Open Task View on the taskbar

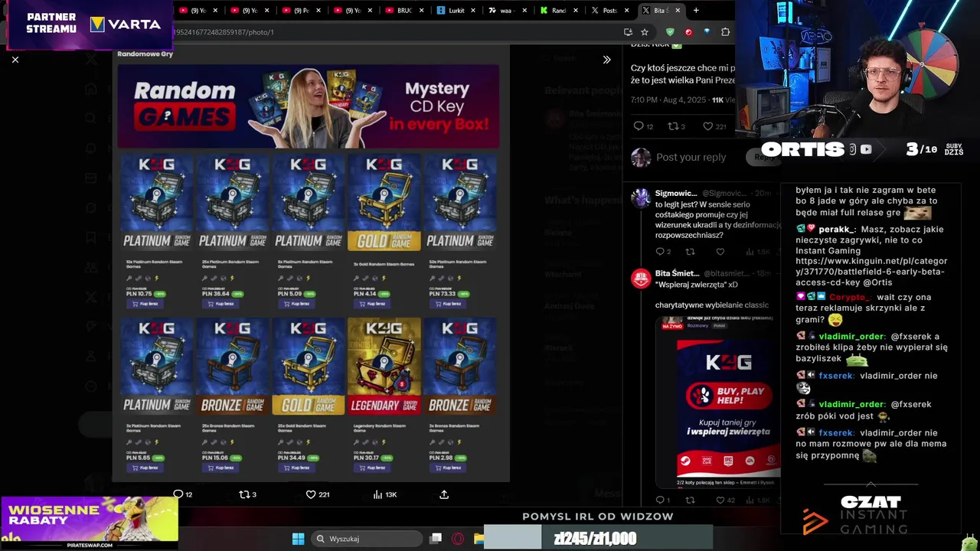click(x=436, y=539)
